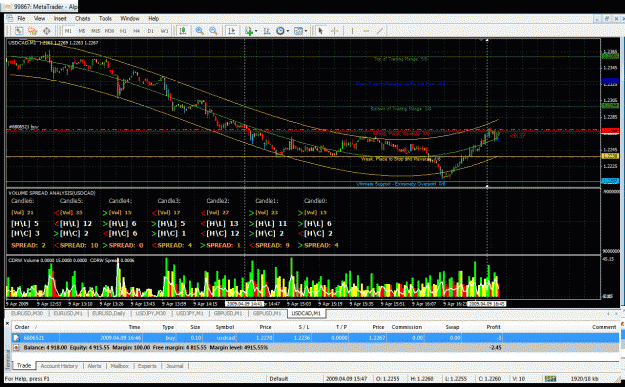Click order icon next to 6806521
Viewport: 625px width, 387px height.
16,338
